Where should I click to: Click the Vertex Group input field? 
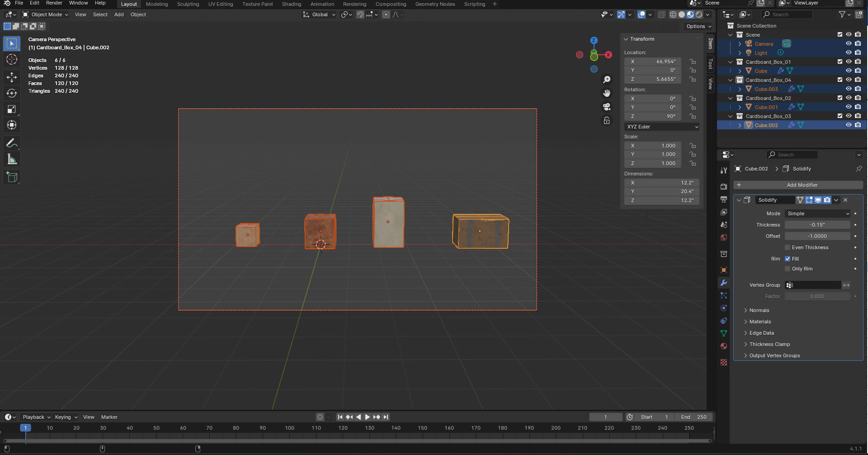click(813, 285)
